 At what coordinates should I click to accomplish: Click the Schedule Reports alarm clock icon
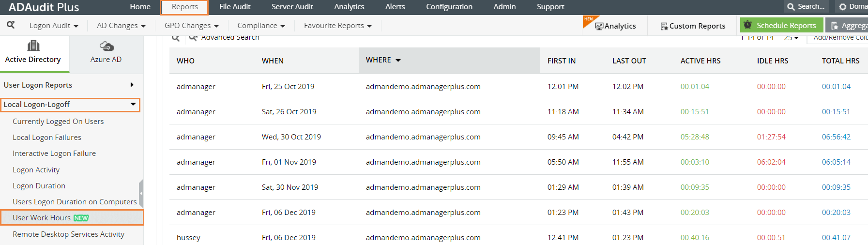[x=748, y=25]
